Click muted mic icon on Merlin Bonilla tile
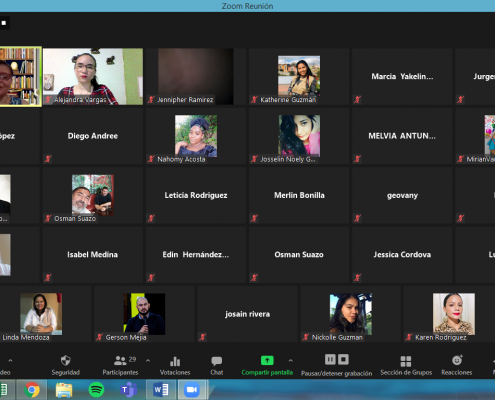495x400 pixels. 254,218
